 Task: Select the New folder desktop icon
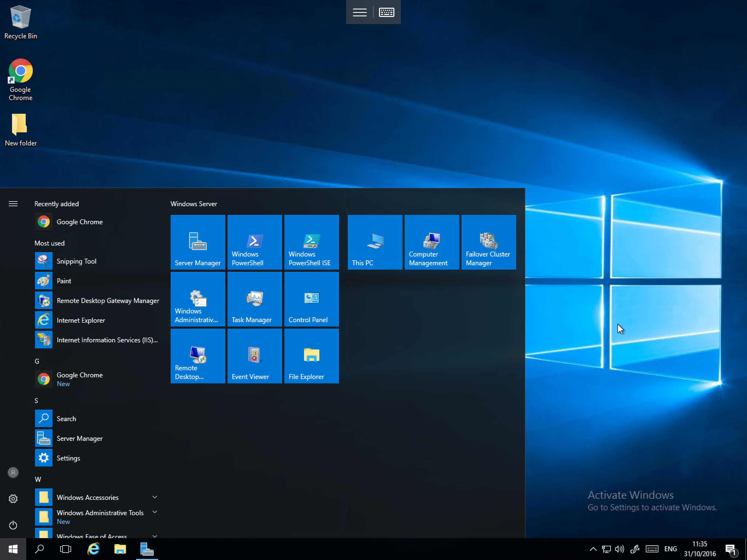(x=21, y=130)
